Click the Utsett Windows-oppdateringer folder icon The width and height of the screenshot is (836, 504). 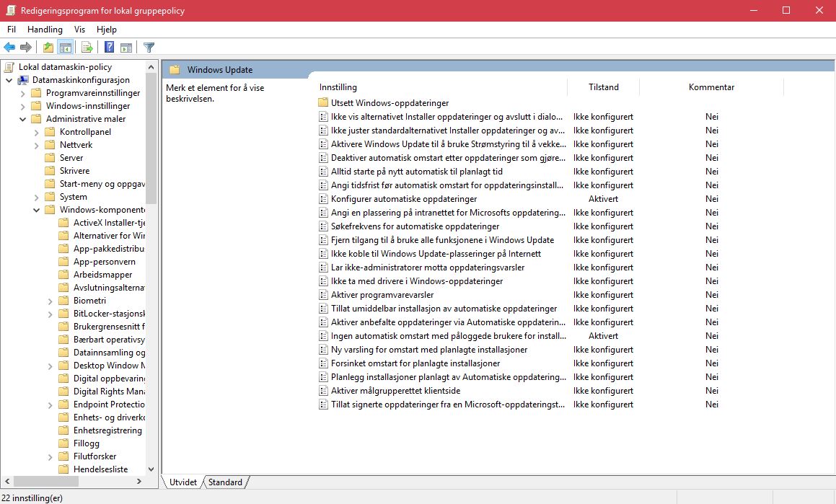pyautogui.click(x=323, y=103)
